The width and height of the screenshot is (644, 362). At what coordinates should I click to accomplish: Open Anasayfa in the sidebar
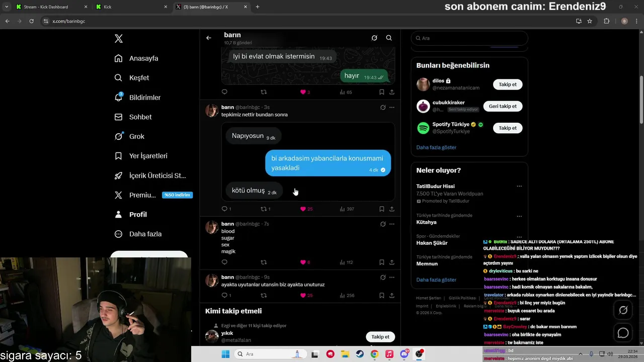pos(136,58)
